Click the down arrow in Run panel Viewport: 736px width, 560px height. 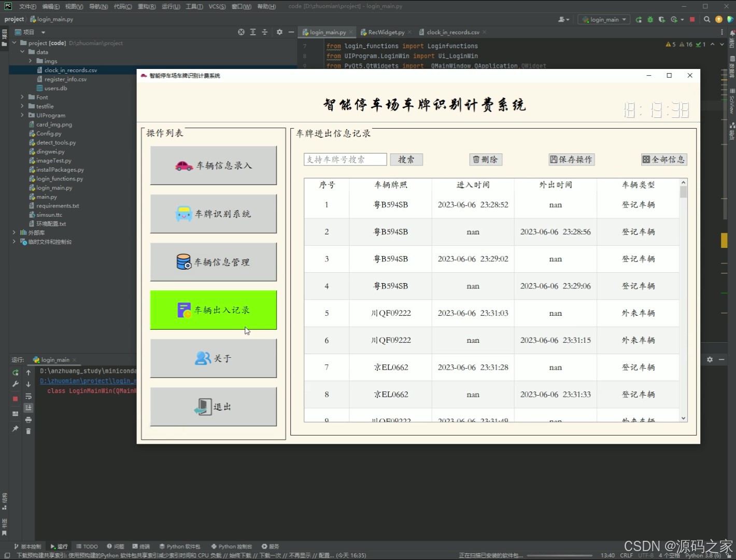[29, 384]
